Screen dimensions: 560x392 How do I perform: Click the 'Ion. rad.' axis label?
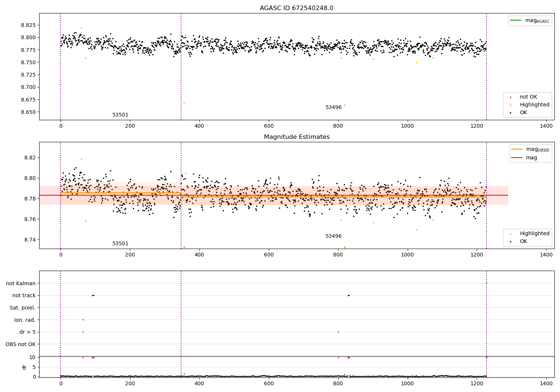coord(25,320)
